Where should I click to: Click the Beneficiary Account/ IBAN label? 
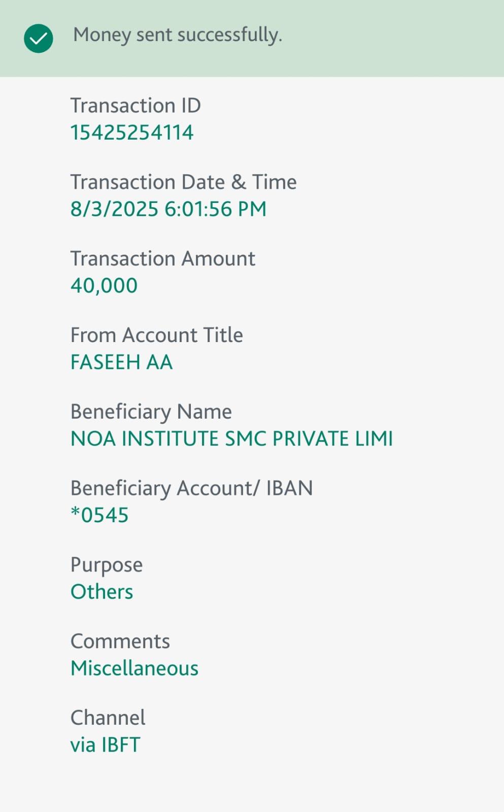(191, 488)
